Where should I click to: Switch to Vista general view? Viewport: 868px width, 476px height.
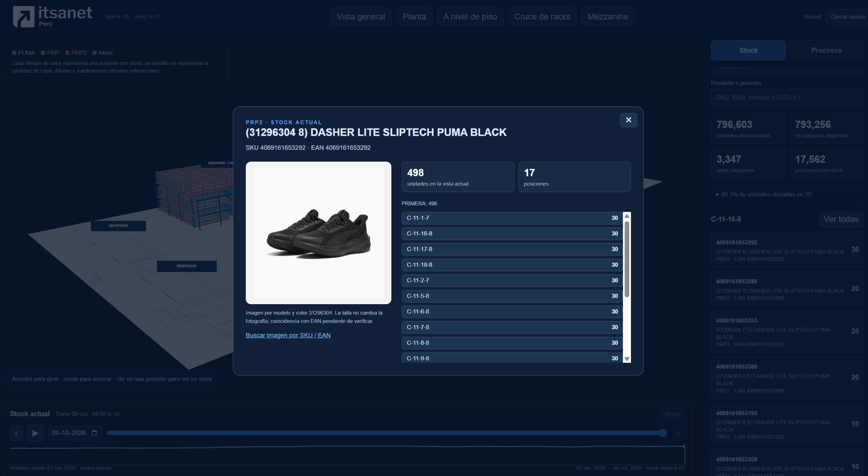pyautogui.click(x=361, y=17)
